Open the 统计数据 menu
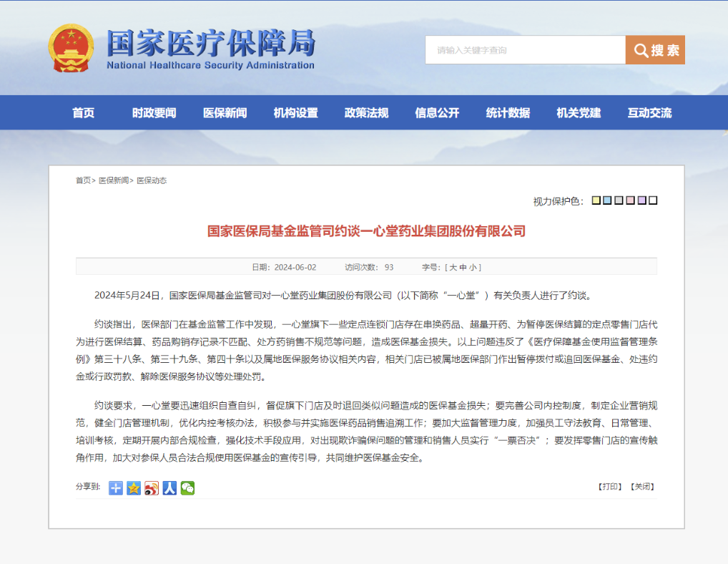The height and width of the screenshot is (564, 728). [x=507, y=112]
